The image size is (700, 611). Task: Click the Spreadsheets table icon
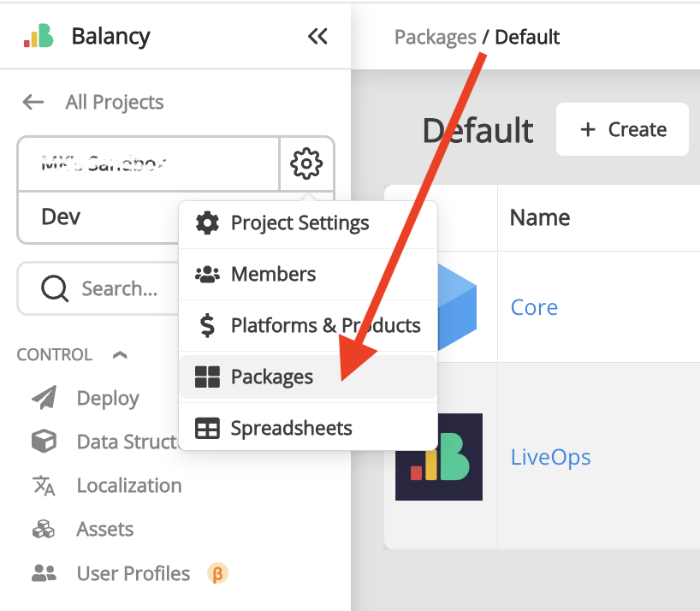(207, 428)
